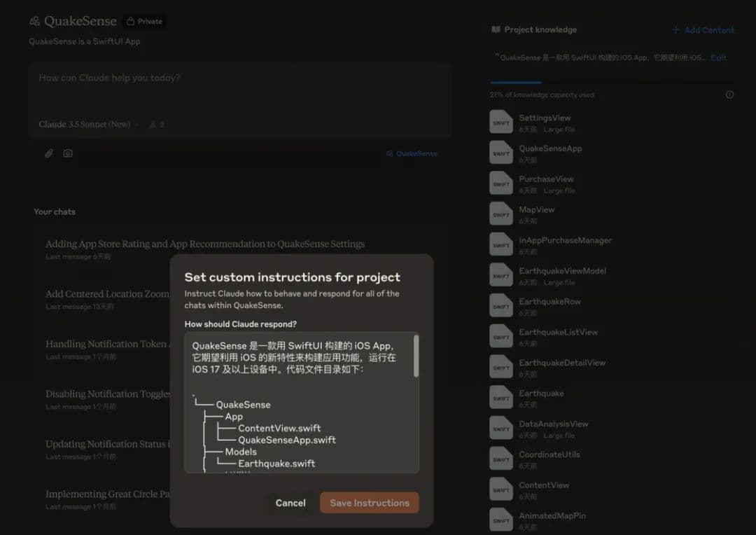
Task: Click the SettingsView Swift file icon
Action: point(501,123)
